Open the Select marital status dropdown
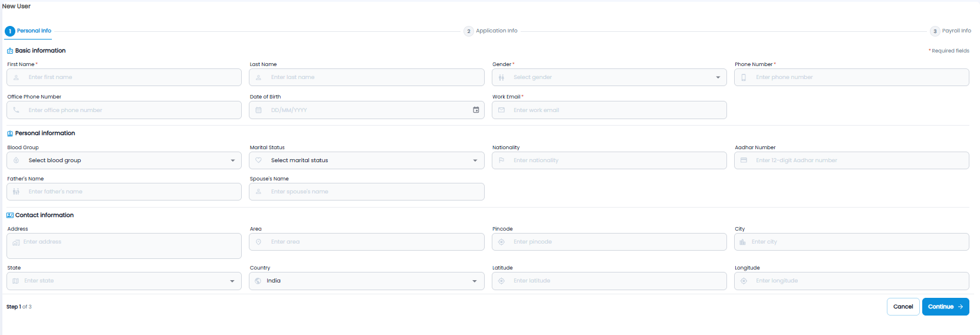The width and height of the screenshot is (980, 335). [x=367, y=160]
